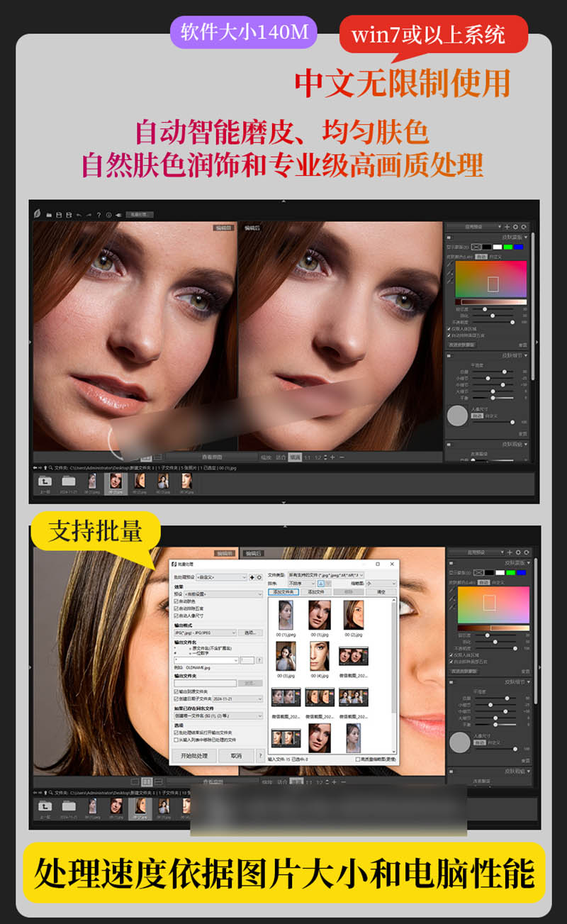Toggle 创建日期子文件夹 checkbox in the batch dialog
The height and width of the screenshot is (924, 567).
[176, 698]
